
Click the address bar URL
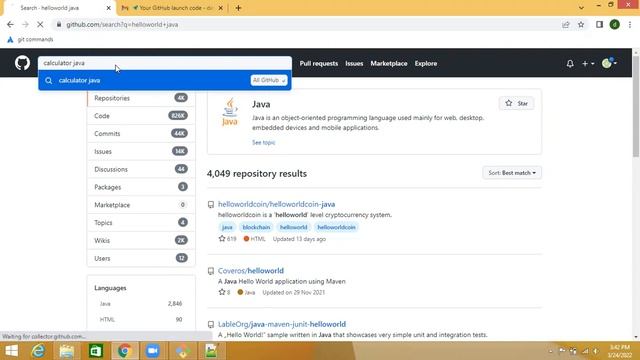tap(122, 24)
